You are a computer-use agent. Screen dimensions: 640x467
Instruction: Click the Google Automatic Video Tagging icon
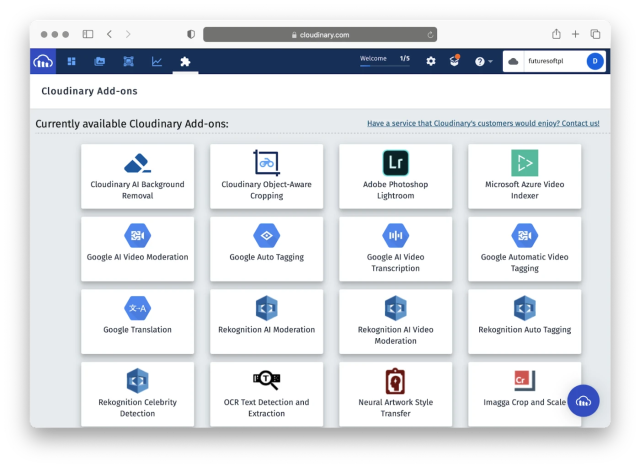524,236
